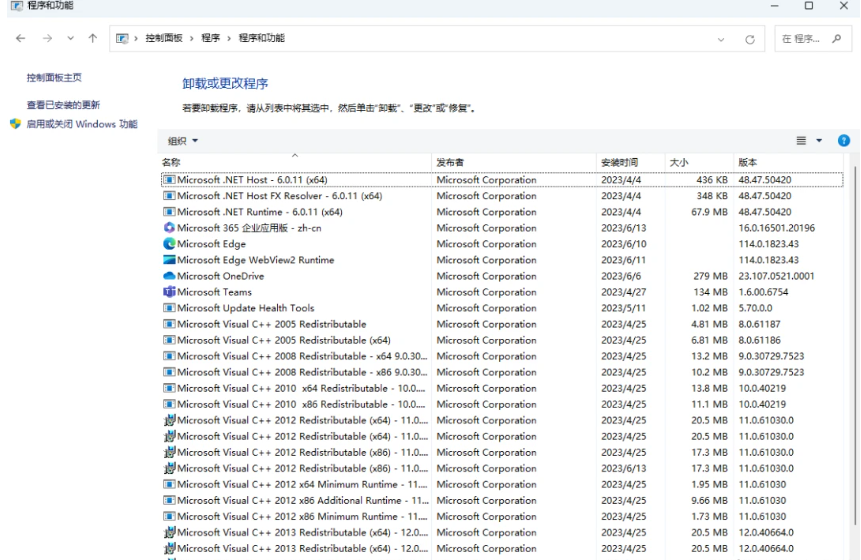Open help with the question mark icon

click(844, 141)
